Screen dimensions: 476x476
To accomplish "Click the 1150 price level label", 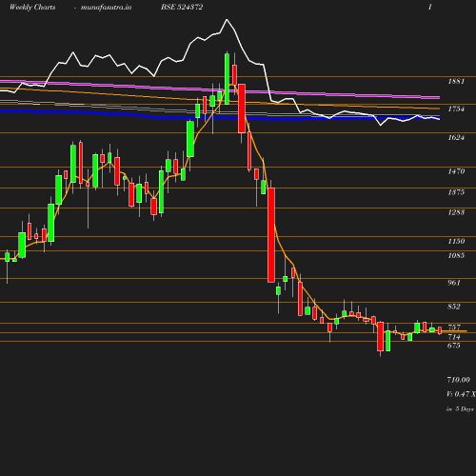I will click(456, 241).
